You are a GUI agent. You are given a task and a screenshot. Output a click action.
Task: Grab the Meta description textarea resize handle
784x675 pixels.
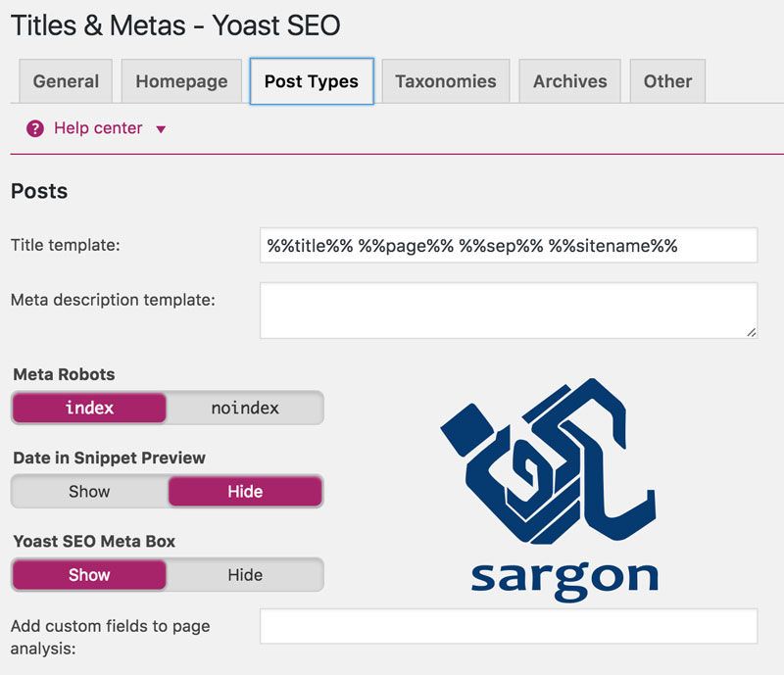[751, 332]
